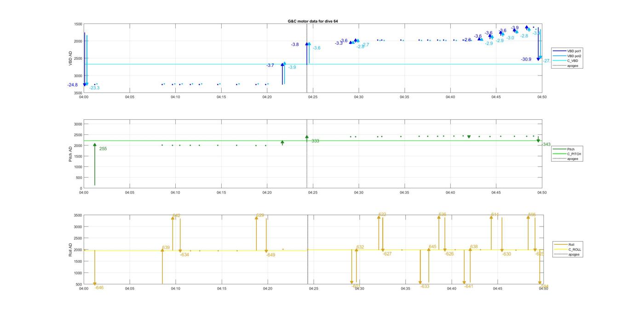Click the '-3.8' VBD data label
The image size is (644, 319).
[x=295, y=45]
